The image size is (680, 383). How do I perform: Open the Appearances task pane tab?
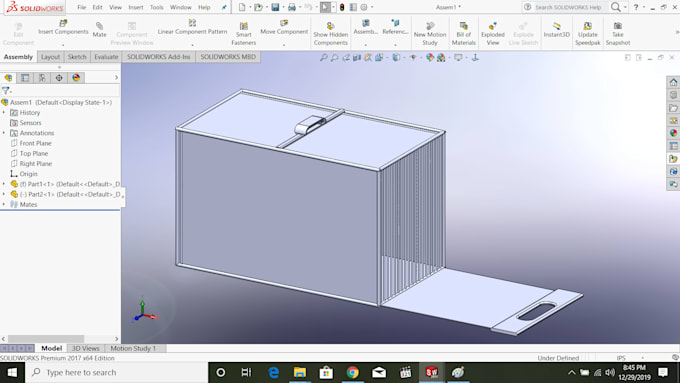point(673,133)
